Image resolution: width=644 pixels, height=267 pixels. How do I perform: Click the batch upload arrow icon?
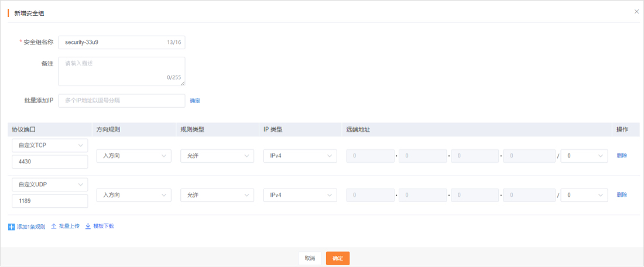tap(54, 226)
